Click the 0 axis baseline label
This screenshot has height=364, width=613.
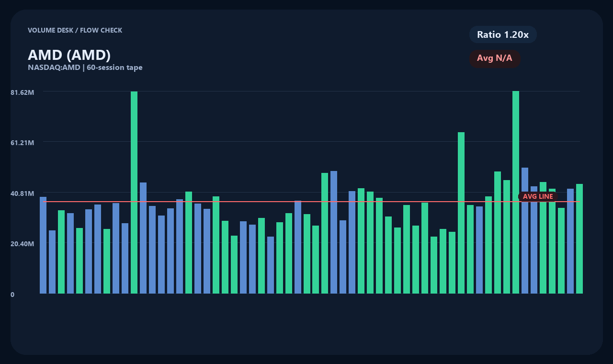pyautogui.click(x=12, y=295)
